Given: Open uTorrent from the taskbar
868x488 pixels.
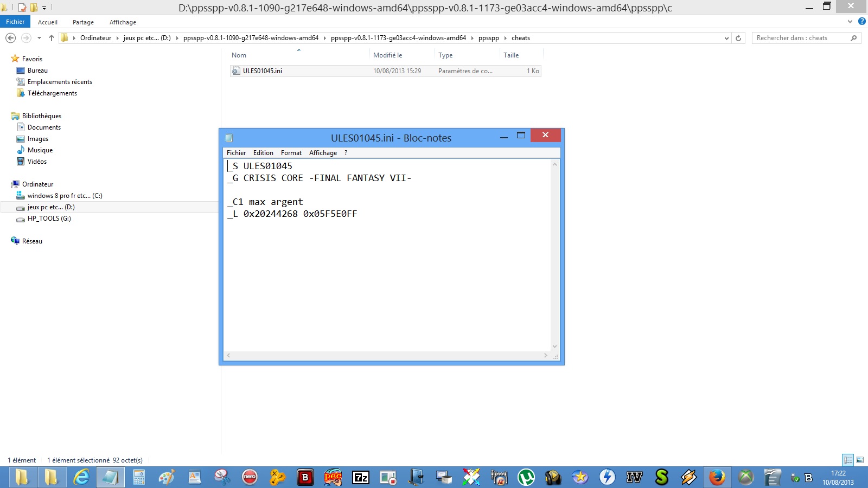Looking at the screenshot, I should click(x=526, y=477).
